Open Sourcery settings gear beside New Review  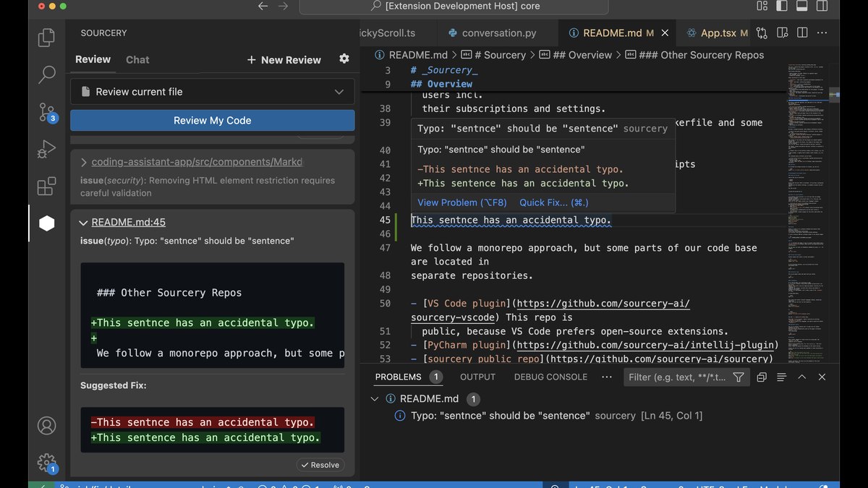(344, 59)
